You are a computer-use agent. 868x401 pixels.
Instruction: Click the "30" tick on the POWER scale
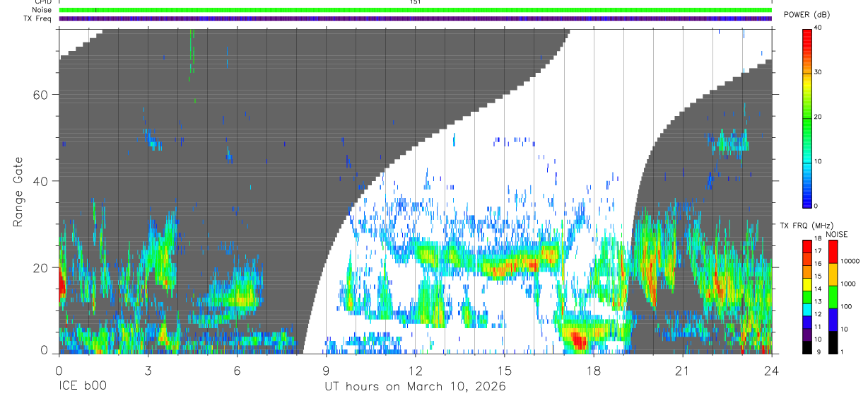(x=819, y=72)
